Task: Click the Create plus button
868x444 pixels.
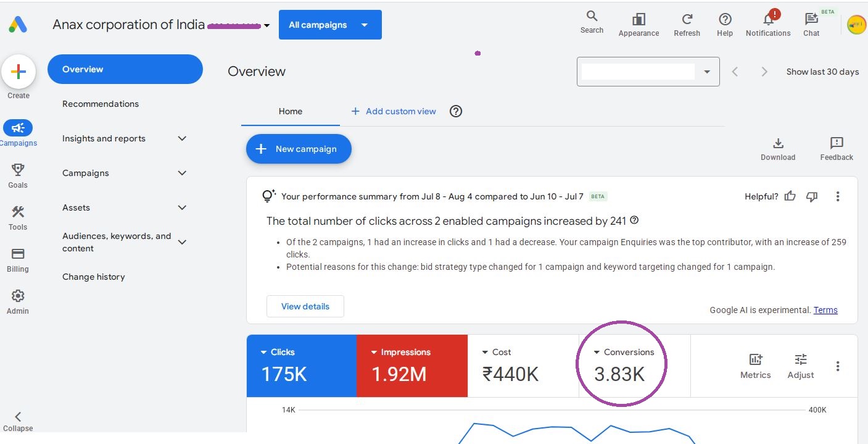Action: 19,72
